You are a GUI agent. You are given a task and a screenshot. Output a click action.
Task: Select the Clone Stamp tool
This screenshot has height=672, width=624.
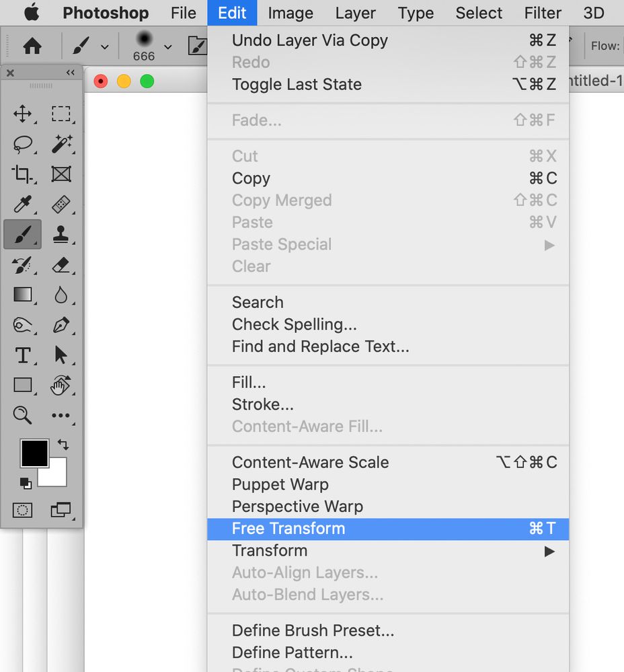pyautogui.click(x=61, y=234)
